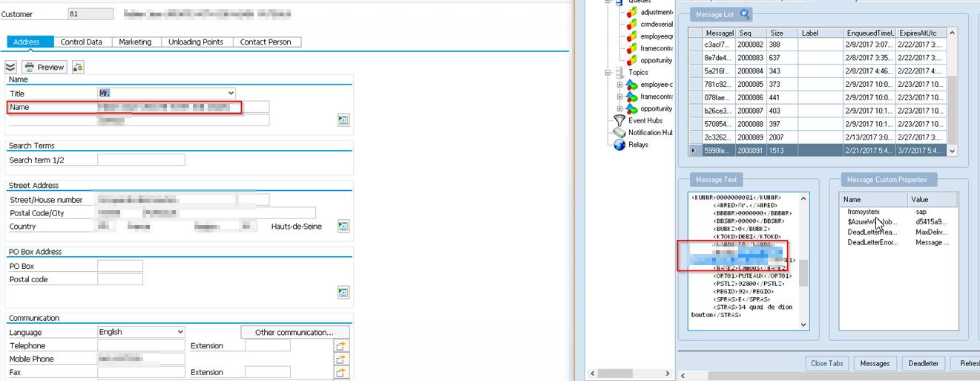Click the Label column header
The width and height of the screenshot is (980, 381).
tap(821, 33)
